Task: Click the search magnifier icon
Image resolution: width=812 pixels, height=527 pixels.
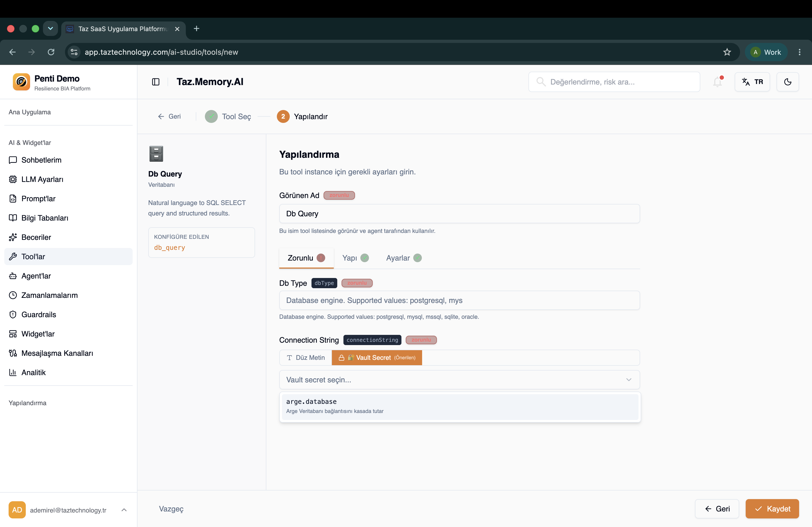Action: click(541, 82)
